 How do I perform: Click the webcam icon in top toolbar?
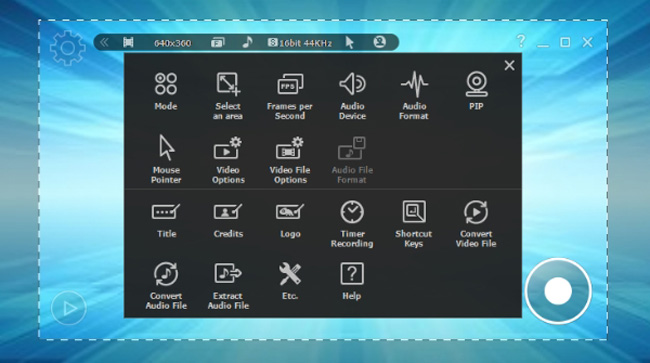pyautogui.click(x=379, y=42)
